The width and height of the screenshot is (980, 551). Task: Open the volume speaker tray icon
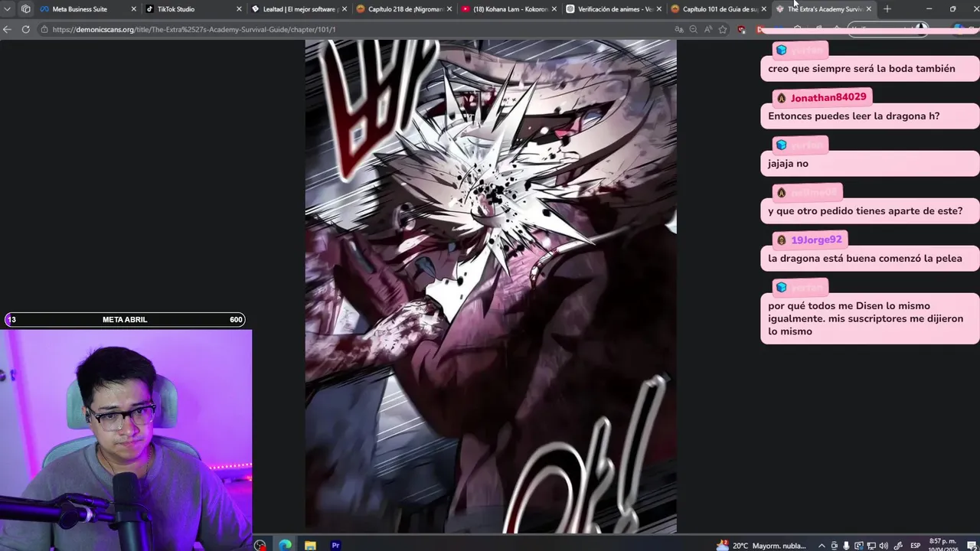pyautogui.click(x=884, y=546)
